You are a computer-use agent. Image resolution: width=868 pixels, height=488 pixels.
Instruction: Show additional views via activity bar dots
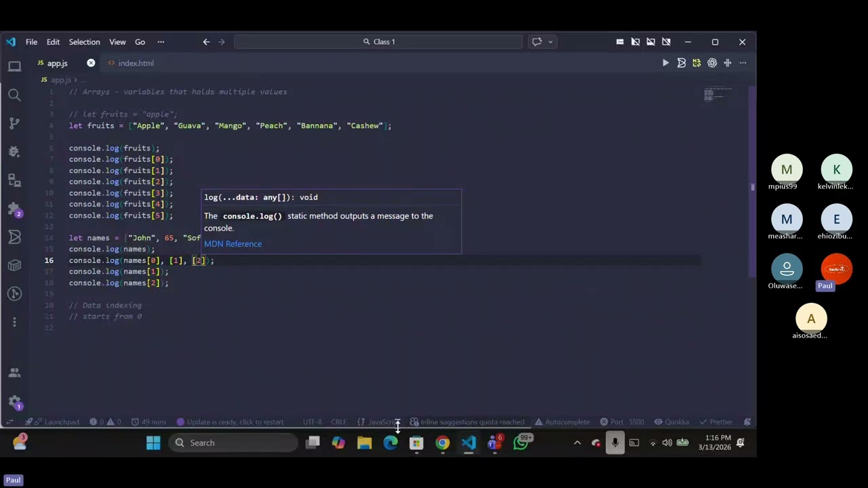pyautogui.click(x=14, y=322)
